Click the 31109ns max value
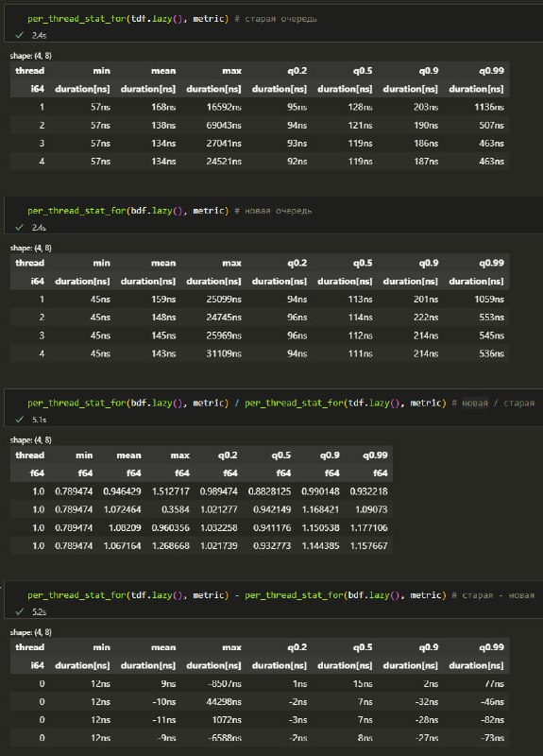Viewport: 543px width, 756px height. point(224,353)
